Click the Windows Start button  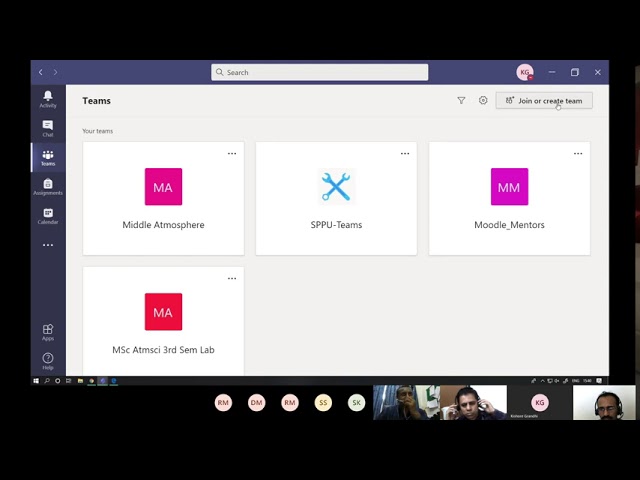36,381
